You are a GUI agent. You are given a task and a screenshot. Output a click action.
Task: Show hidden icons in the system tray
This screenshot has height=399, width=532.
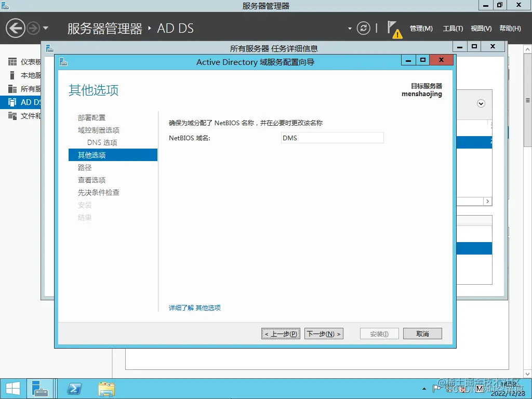pyautogui.click(x=424, y=388)
